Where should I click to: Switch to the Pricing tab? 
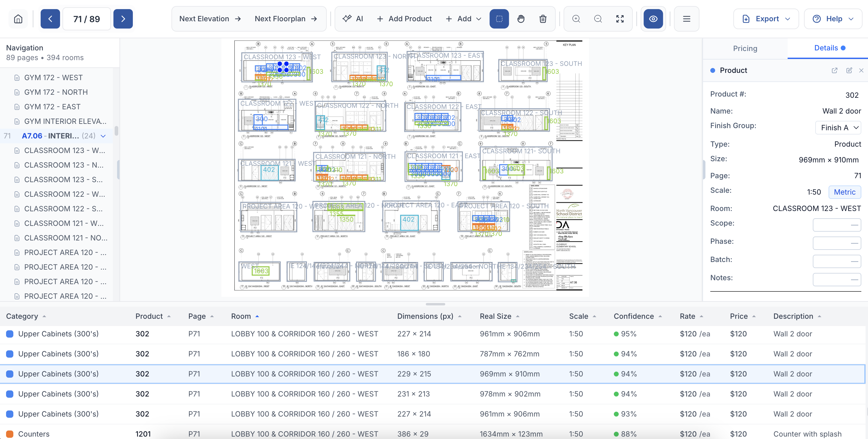(745, 48)
